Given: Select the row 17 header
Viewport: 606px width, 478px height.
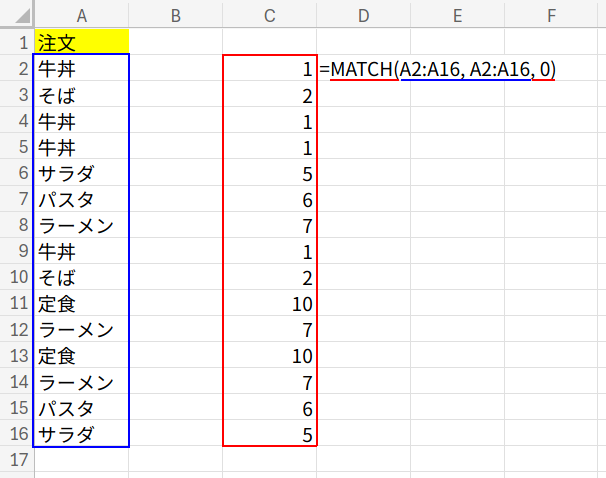Looking at the screenshot, I should coord(17,460).
